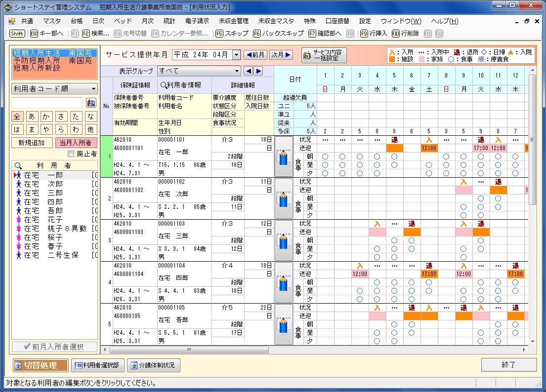Open the pencil edit button for 在宅 四郎
Image resolution: width=546 pixels, height=392 pixels.
[284, 282]
